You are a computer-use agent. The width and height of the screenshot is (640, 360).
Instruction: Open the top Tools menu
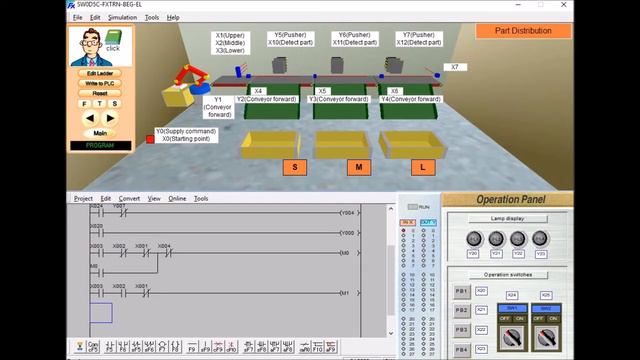coord(152,17)
